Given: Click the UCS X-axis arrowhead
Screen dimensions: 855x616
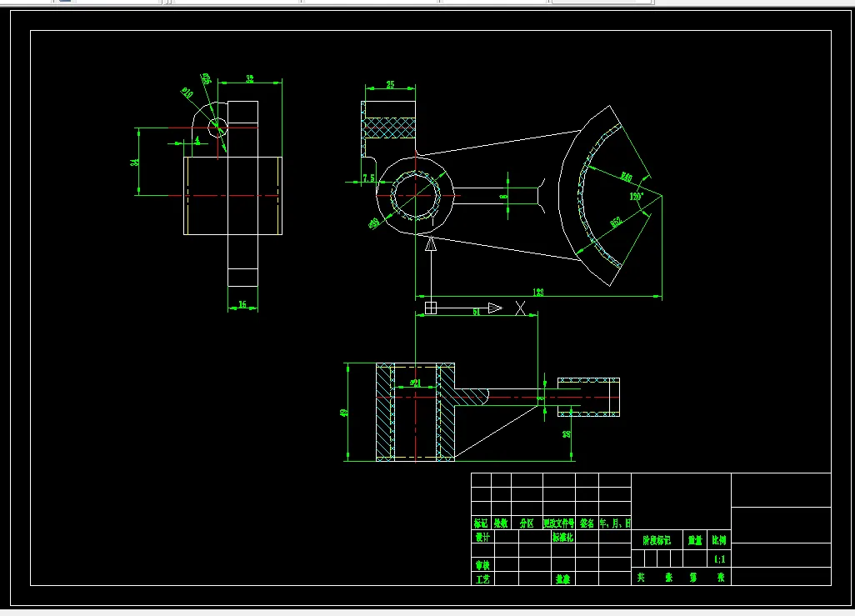Looking at the screenshot, I should tap(495, 308).
